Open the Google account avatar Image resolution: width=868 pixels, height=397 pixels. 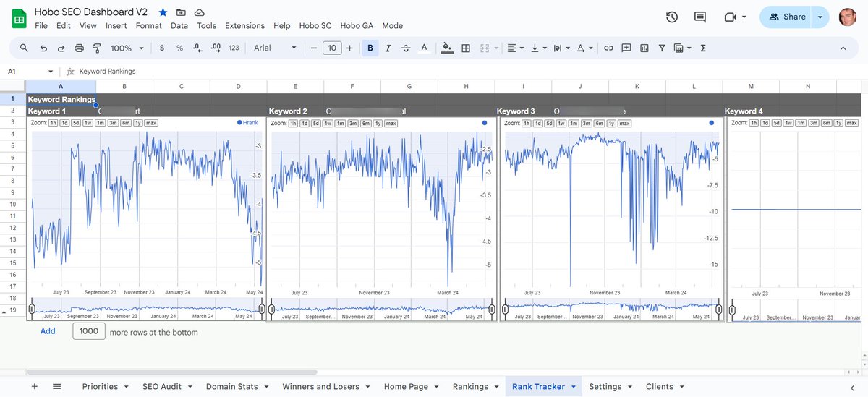pyautogui.click(x=848, y=17)
